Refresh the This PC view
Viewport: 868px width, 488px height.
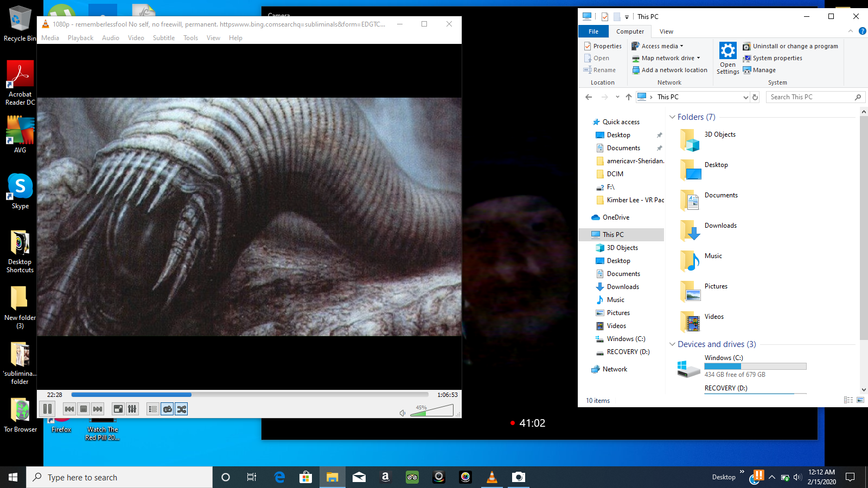click(755, 97)
